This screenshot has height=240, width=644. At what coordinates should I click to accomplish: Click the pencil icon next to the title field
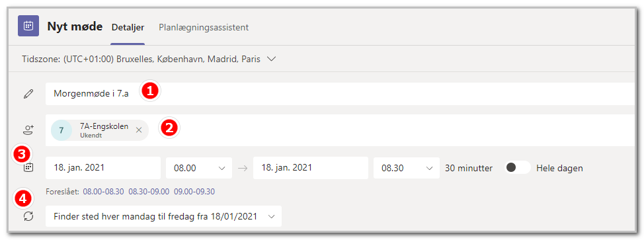pos(28,94)
